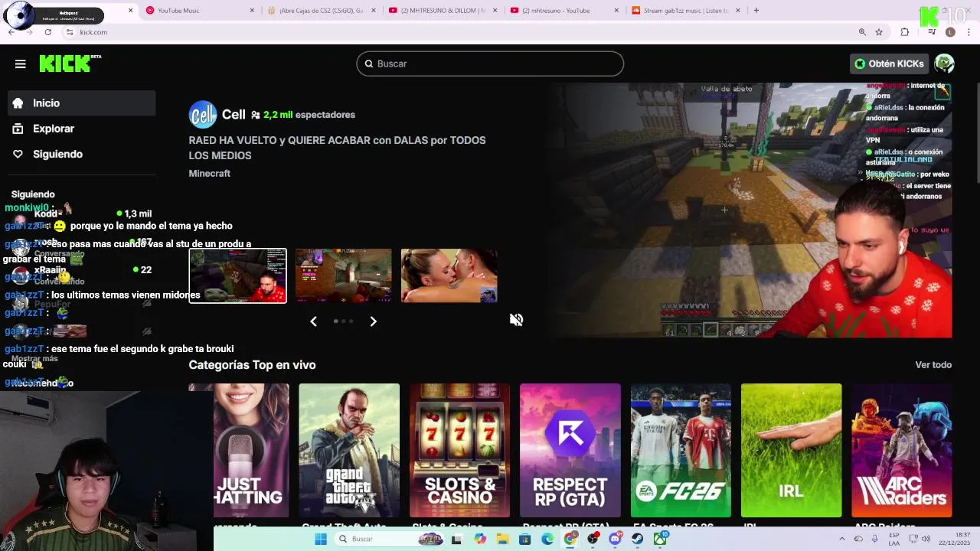The height and width of the screenshot is (551, 980).
Task: Switch to Abre Cajas de CS2 tab
Action: pos(322,11)
